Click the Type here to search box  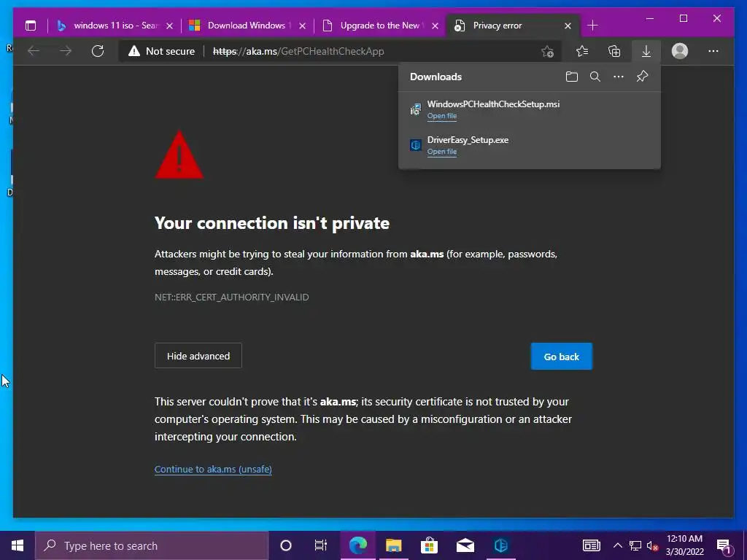pos(152,545)
